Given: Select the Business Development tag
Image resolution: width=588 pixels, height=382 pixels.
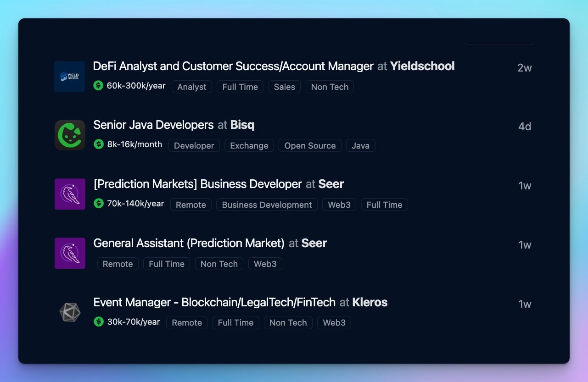Looking at the screenshot, I should (267, 205).
